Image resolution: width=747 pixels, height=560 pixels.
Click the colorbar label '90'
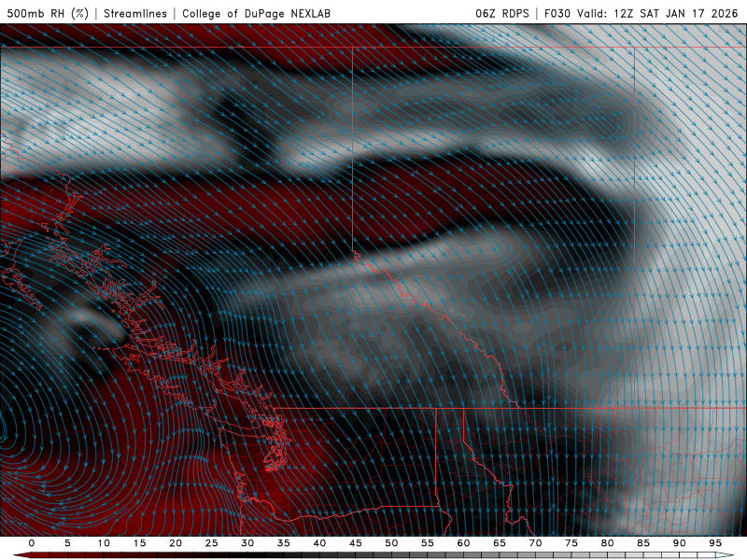(679, 543)
